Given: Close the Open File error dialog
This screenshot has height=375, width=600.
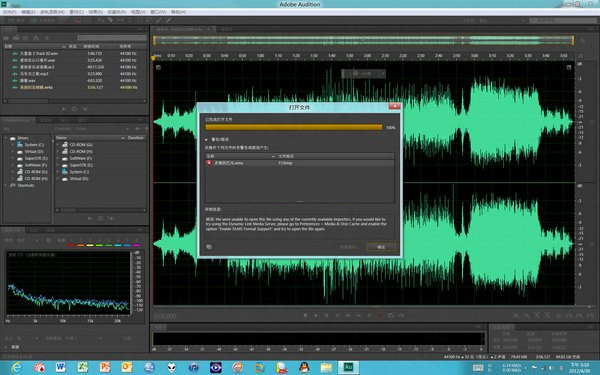Looking at the screenshot, I should point(395,106).
